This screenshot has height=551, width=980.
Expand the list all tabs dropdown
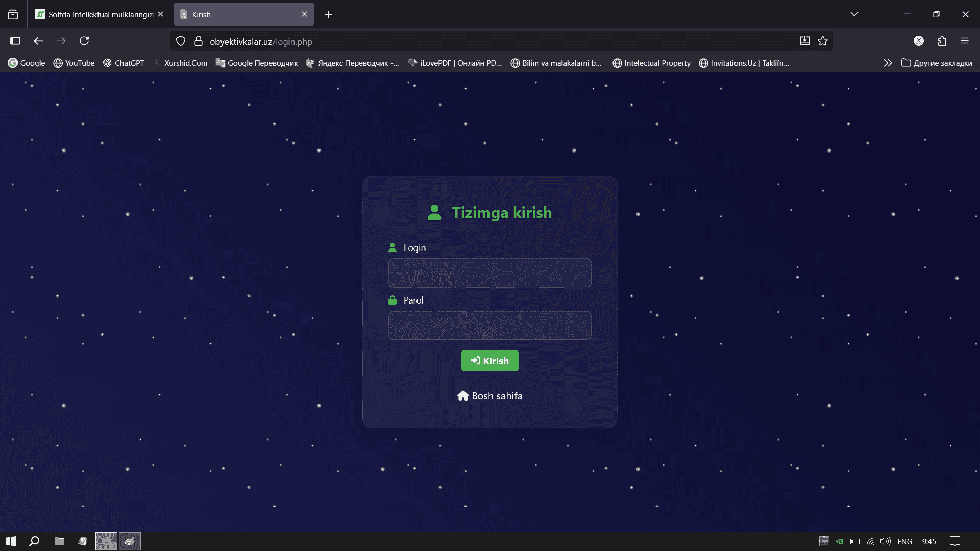tap(854, 14)
